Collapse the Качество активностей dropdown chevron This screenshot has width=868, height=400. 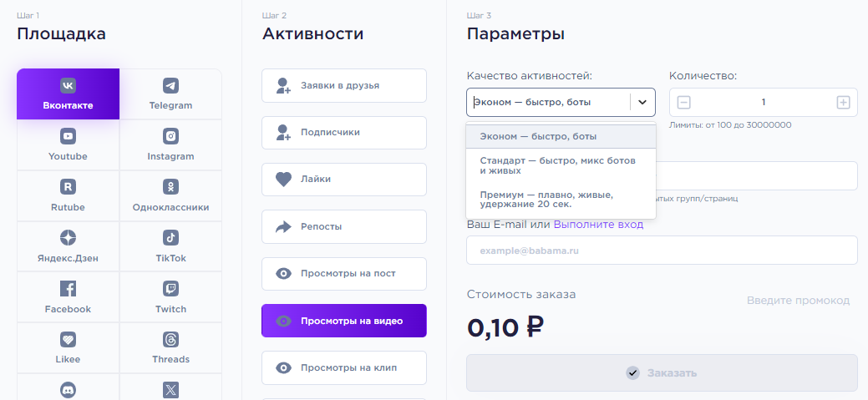(x=642, y=103)
